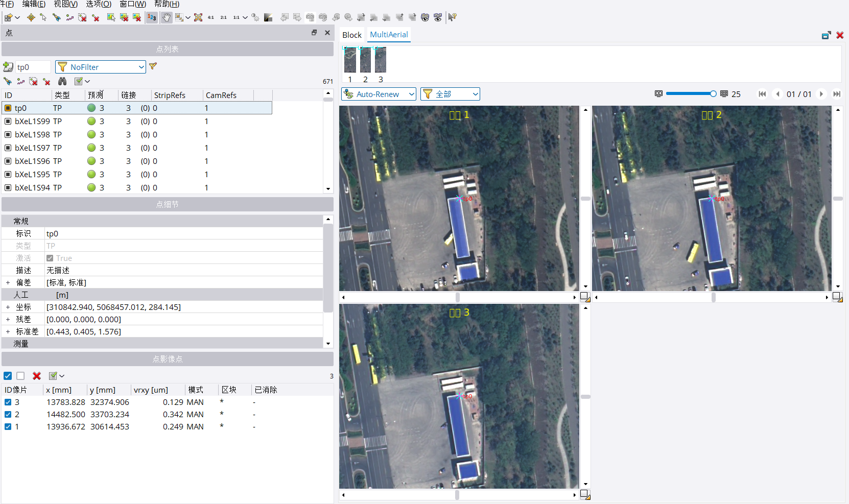Screen dimensions: 849x504
Task: Sort by the vrxy [um] column header
Action: pos(158,390)
